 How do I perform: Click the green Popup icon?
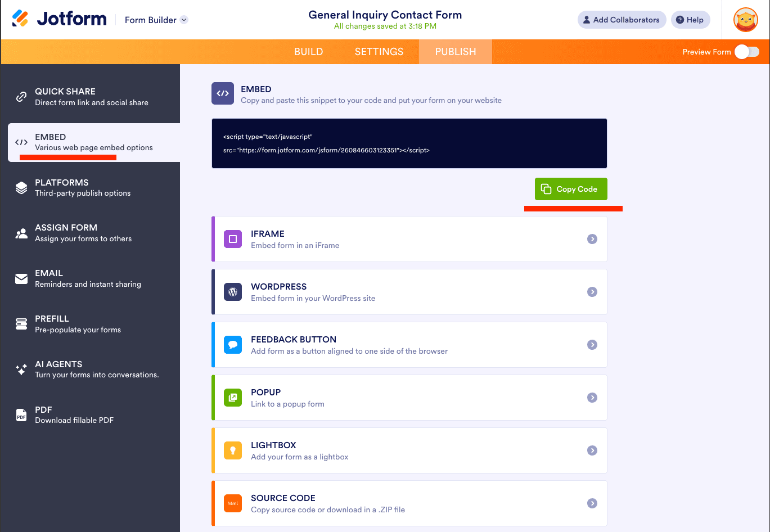click(x=233, y=398)
